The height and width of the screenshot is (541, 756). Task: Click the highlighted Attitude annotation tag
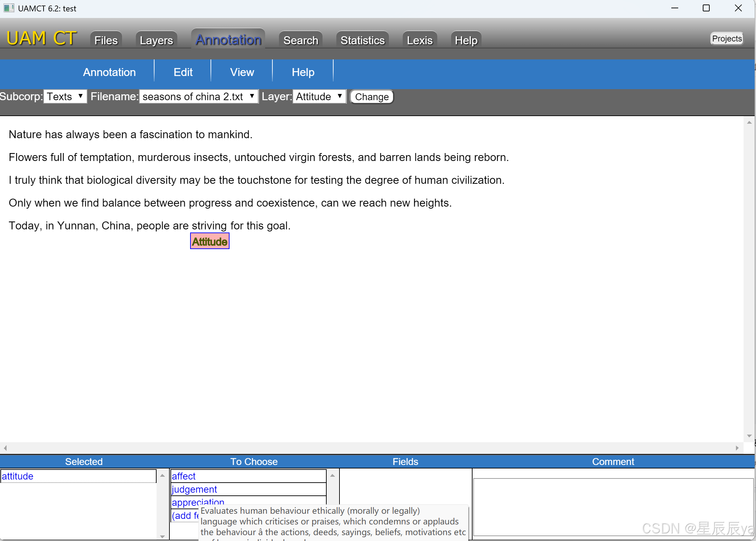click(x=209, y=241)
